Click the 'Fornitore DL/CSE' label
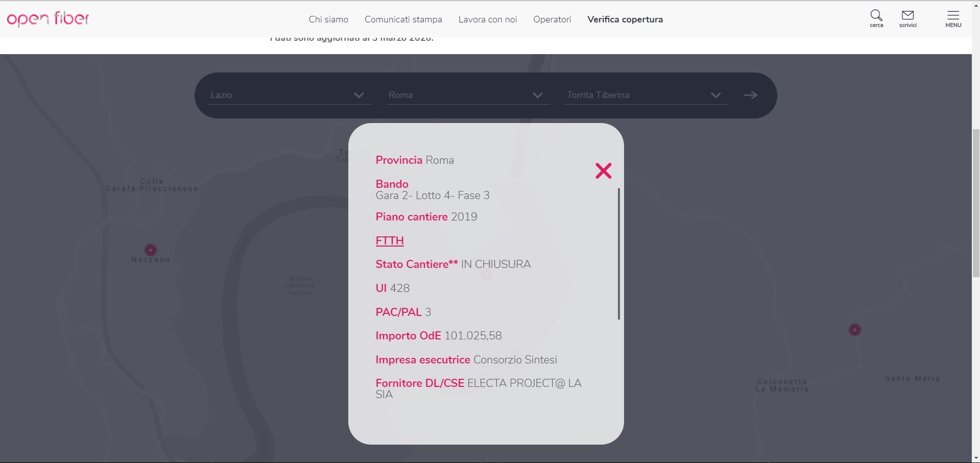Viewport: 980px width, 463px height. 420,383
